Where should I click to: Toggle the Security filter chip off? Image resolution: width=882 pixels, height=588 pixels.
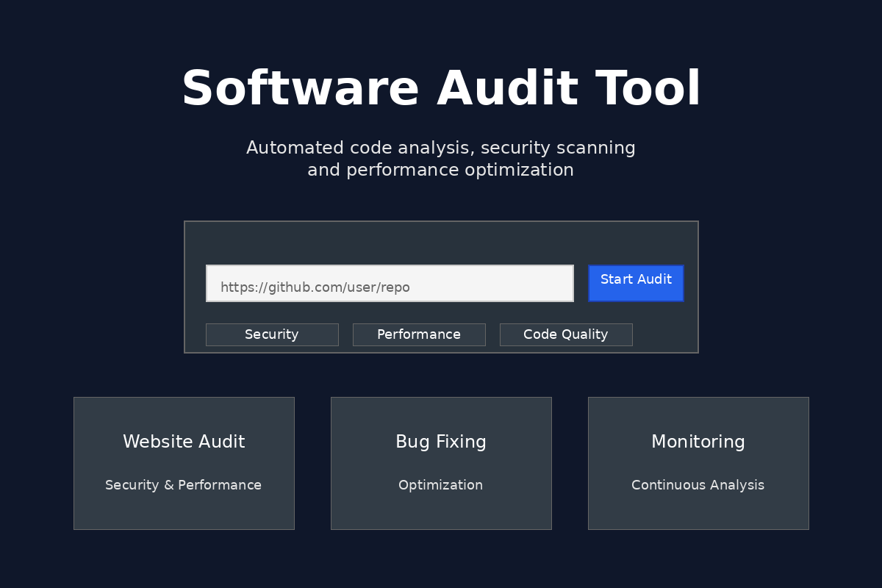(x=272, y=334)
